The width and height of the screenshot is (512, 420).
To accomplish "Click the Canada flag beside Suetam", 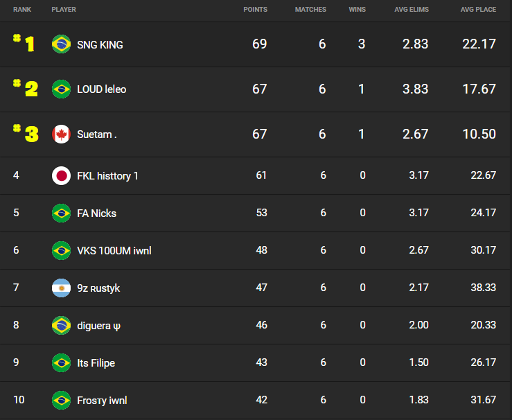I will pos(62,134).
